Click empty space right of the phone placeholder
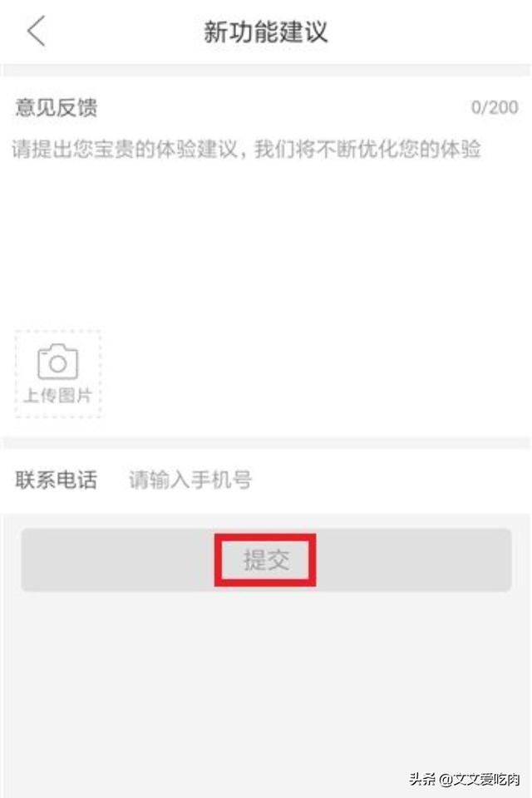This screenshot has height=798, width=532. pyautogui.click(x=387, y=480)
